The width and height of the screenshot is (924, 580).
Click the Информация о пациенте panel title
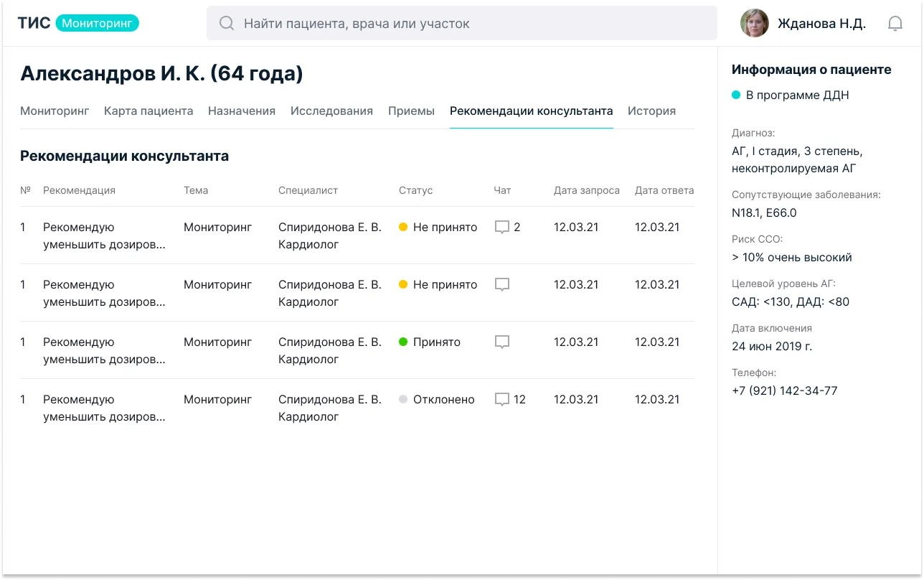pyautogui.click(x=811, y=70)
